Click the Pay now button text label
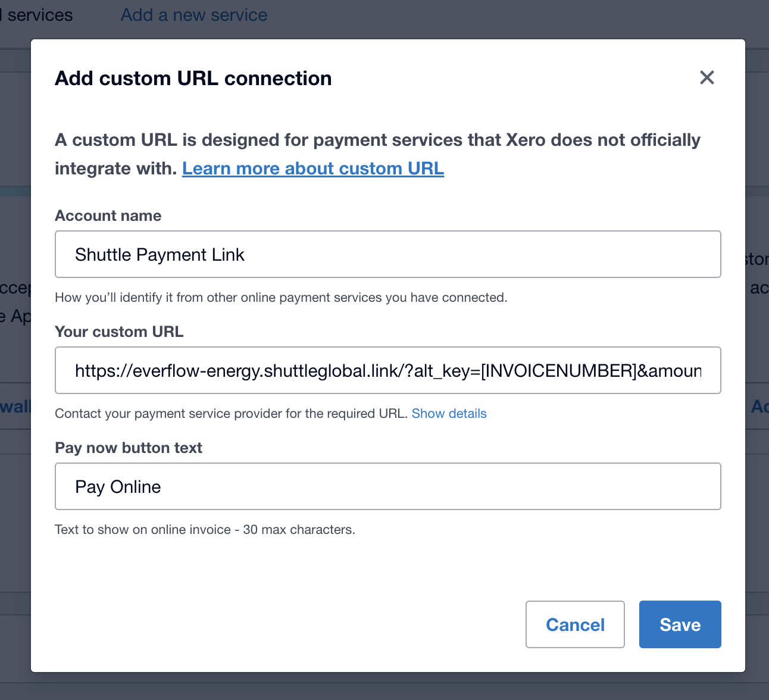 129,448
